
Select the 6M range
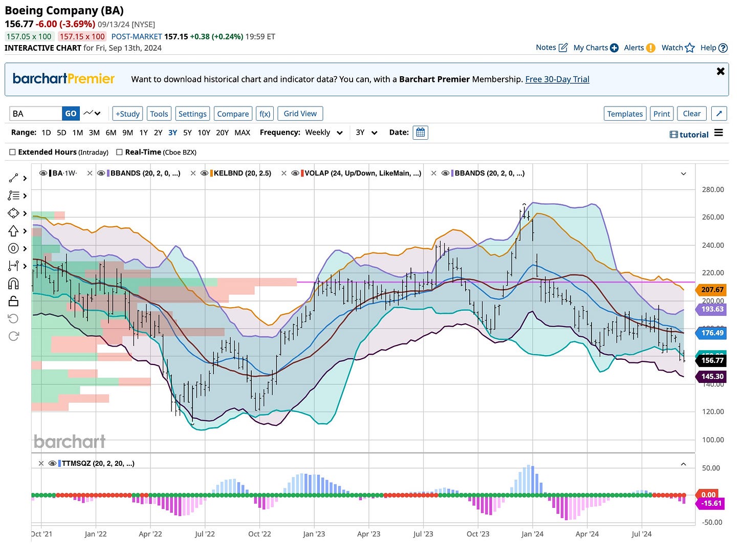tap(111, 133)
